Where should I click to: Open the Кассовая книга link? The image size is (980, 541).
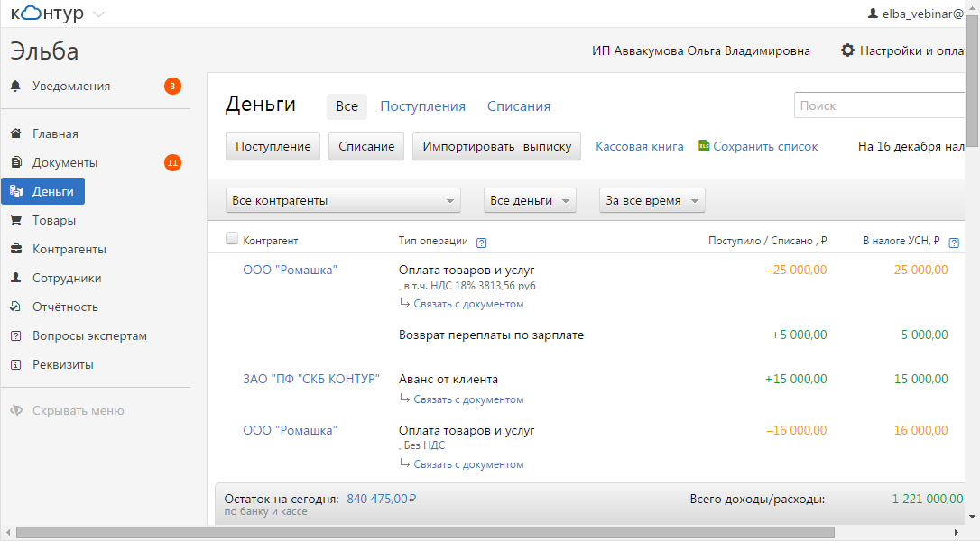coord(640,146)
